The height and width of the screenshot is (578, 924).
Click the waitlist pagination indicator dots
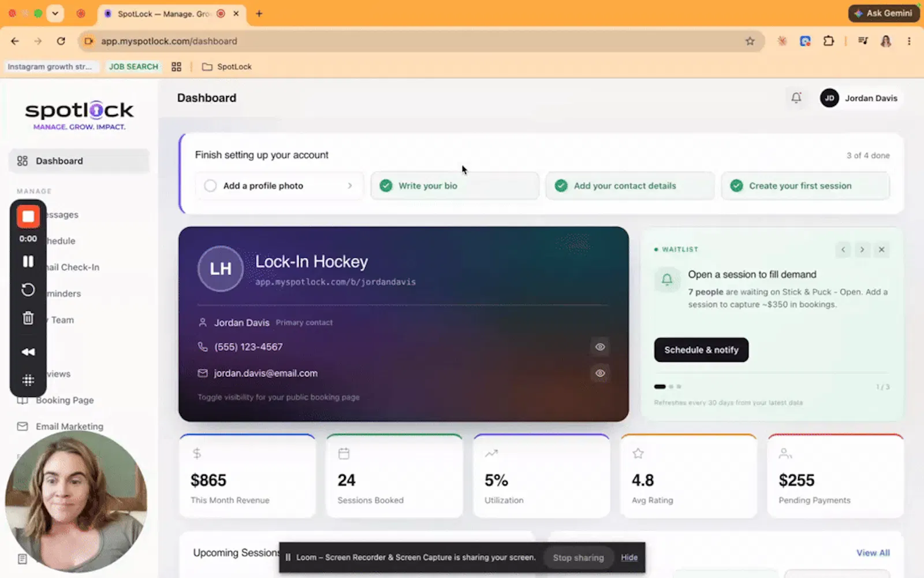point(668,387)
